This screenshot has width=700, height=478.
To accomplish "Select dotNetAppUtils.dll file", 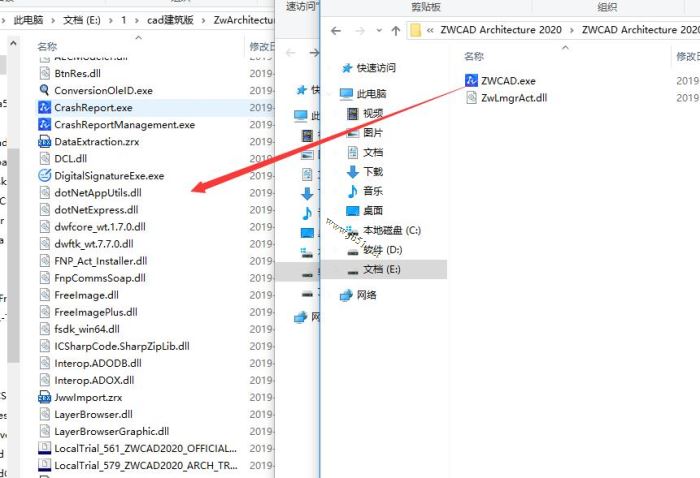I will pos(98,193).
